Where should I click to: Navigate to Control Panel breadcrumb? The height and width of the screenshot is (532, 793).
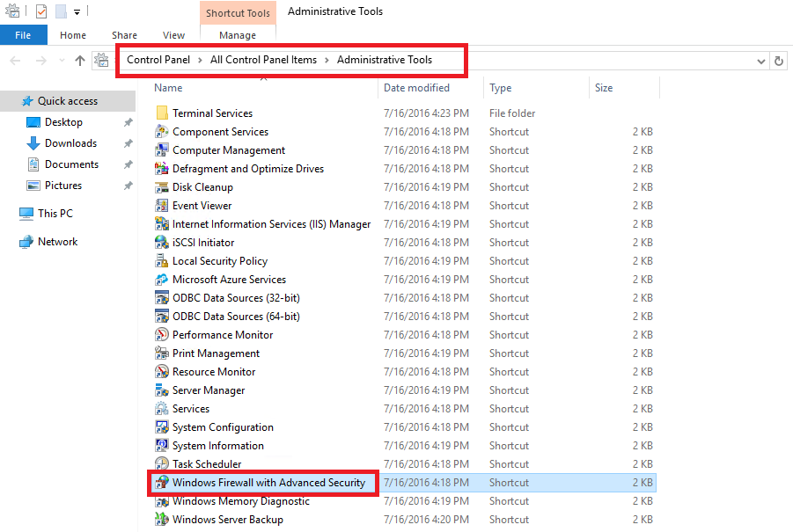pos(158,60)
